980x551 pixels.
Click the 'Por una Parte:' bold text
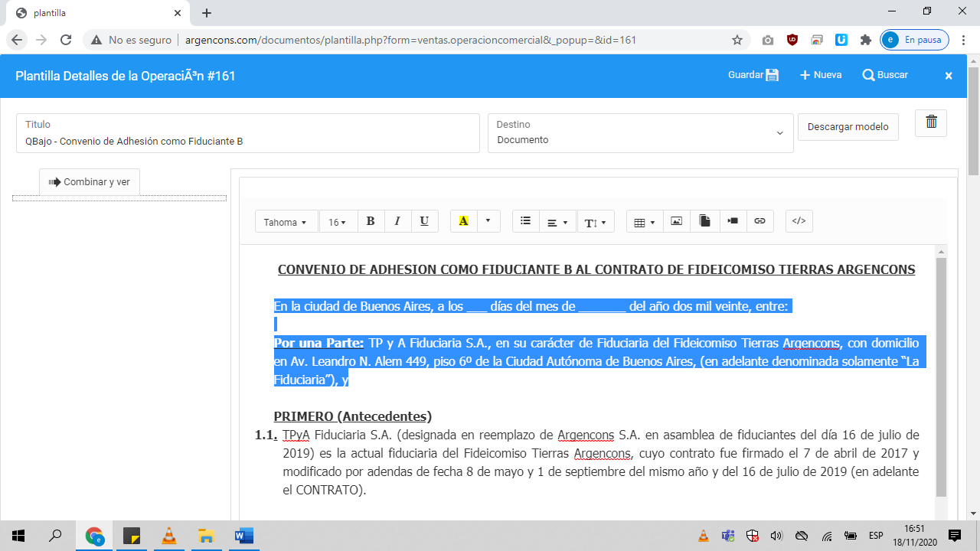pos(318,343)
